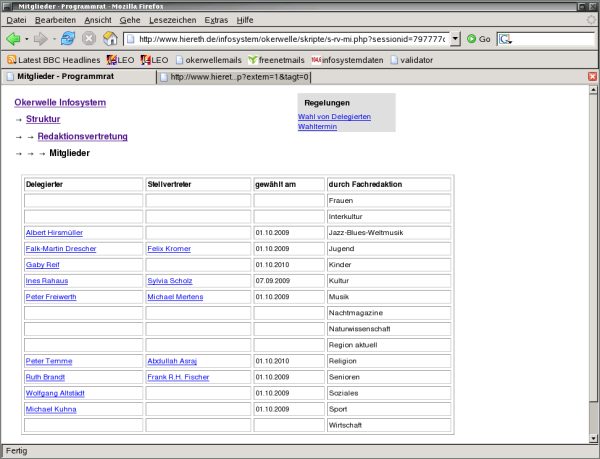Click into the URL address field
Image resolution: width=600 pixels, height=459 pixels.
292,39
